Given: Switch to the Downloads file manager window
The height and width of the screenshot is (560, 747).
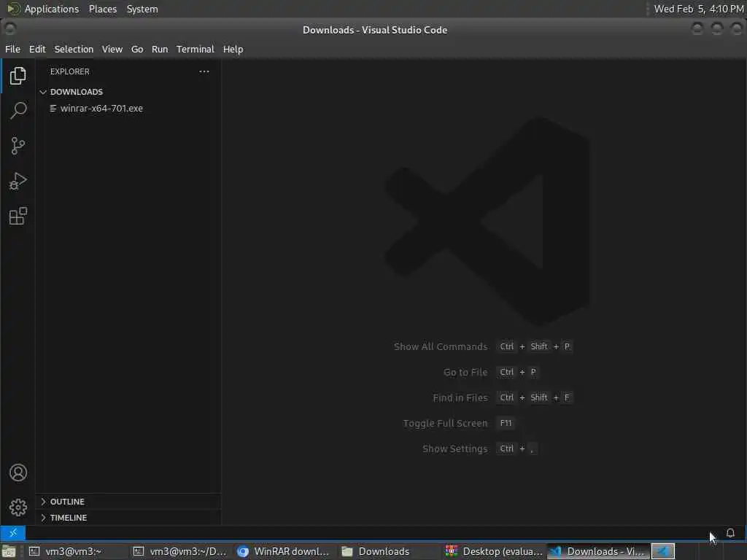Looking at the screenshot, I should pyautogui.click(x=389, y=551).
